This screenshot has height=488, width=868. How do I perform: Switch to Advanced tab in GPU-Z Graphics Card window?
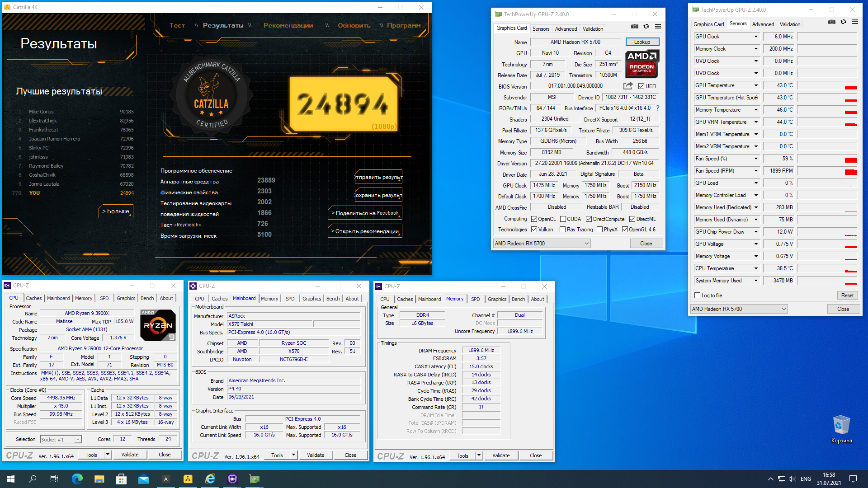coord(566,29)
